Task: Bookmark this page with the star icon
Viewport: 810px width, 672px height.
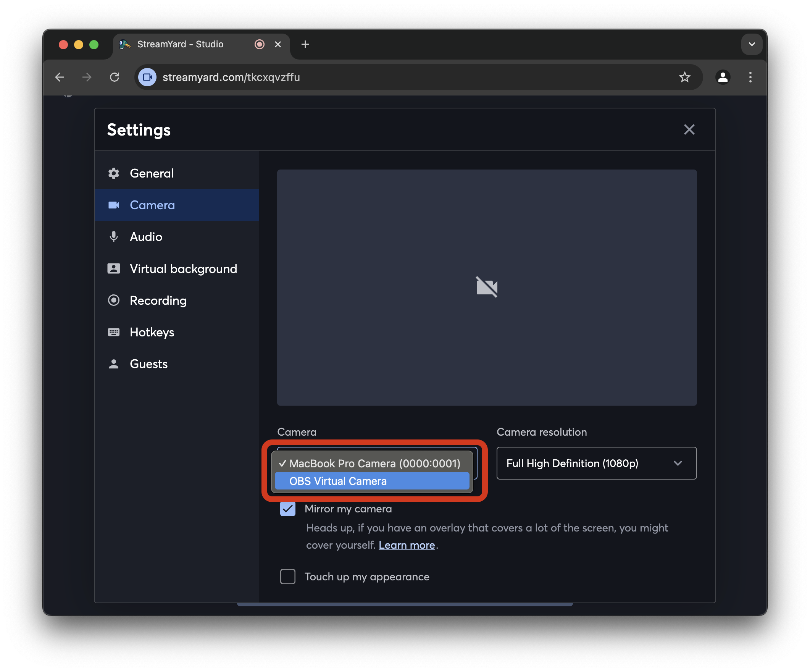Action: tap(684, 77)
